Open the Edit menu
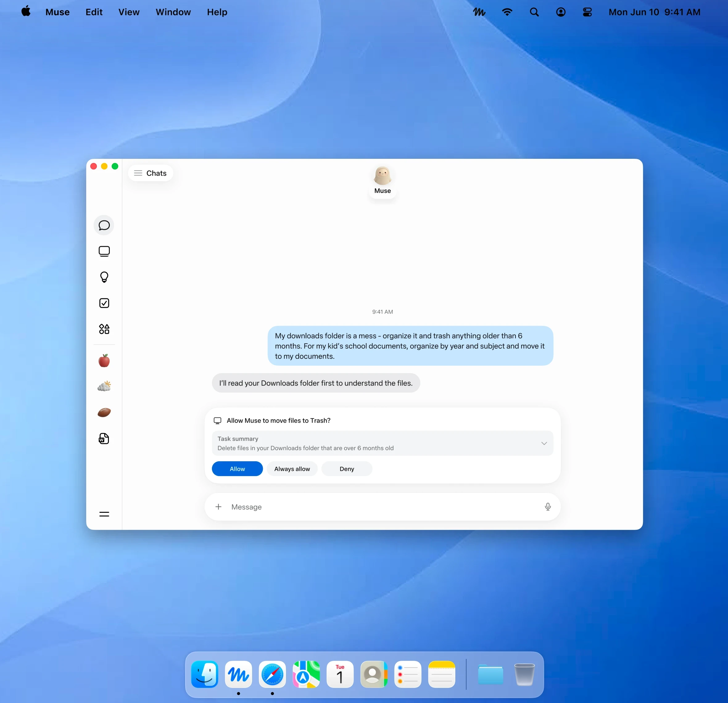Viewport: 728px width, 703px height. pyautogui.click(x=94, y=12)
